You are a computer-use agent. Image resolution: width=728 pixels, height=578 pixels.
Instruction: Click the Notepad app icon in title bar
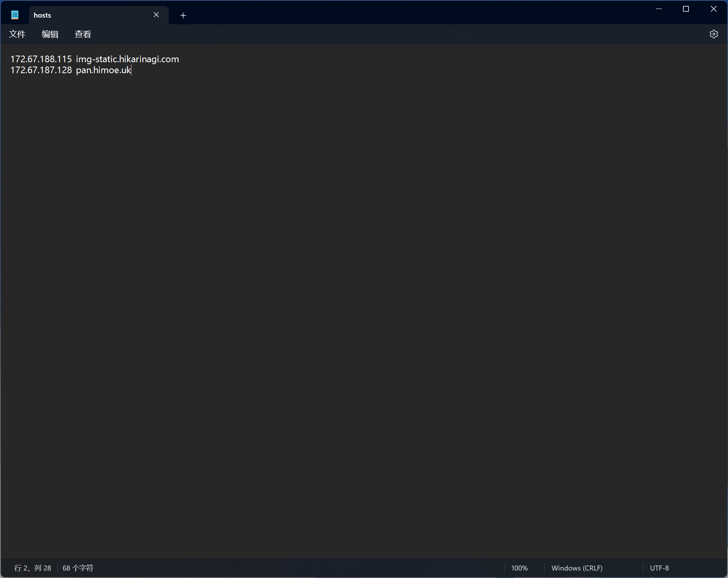(15, 15)
